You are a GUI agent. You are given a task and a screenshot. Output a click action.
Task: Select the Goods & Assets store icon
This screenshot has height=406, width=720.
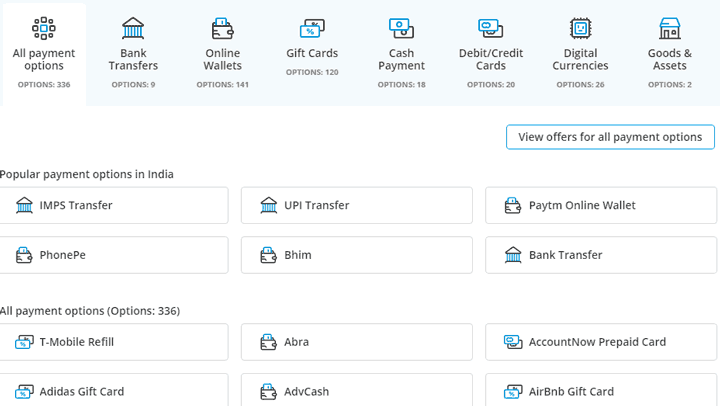(669, 28)
